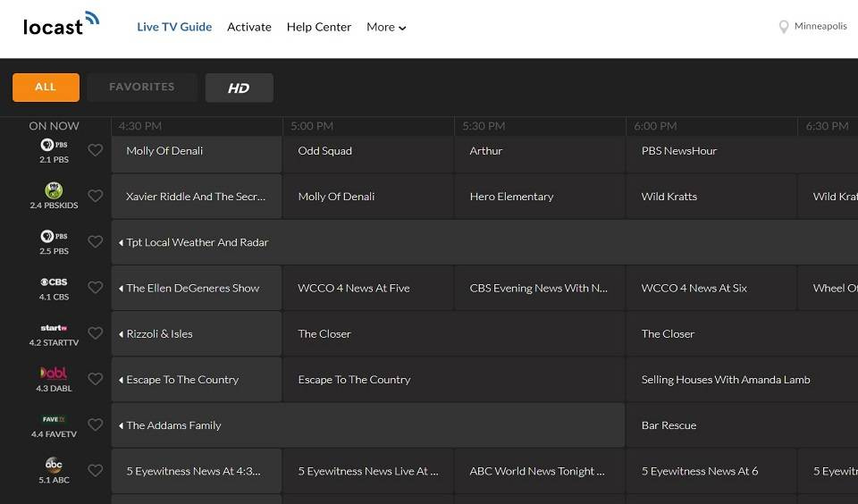Open the Help Center page
This screenshot has height=504, width=858.
[x=319, y=27]
